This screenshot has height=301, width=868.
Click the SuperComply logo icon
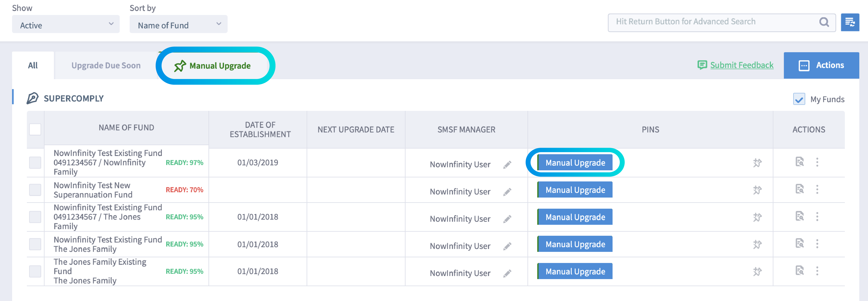pyautogui.click(x=32, y=98)
